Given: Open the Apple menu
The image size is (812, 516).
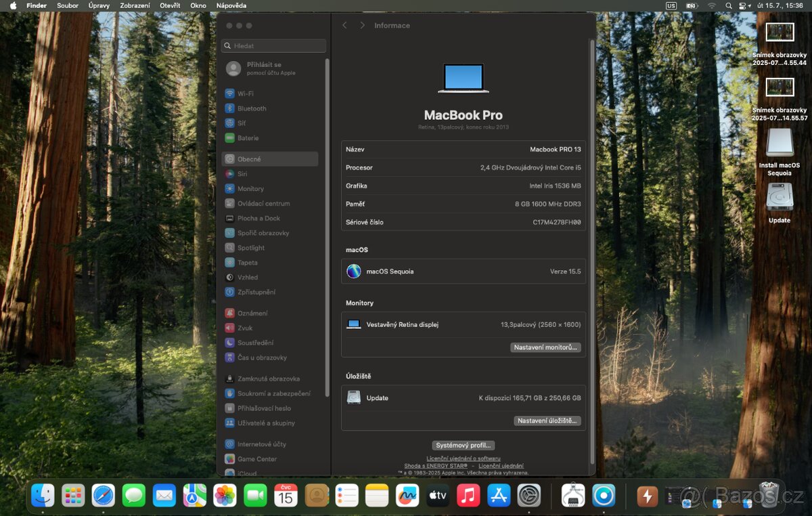Looking at the screenshot, I should pos(13,5).
